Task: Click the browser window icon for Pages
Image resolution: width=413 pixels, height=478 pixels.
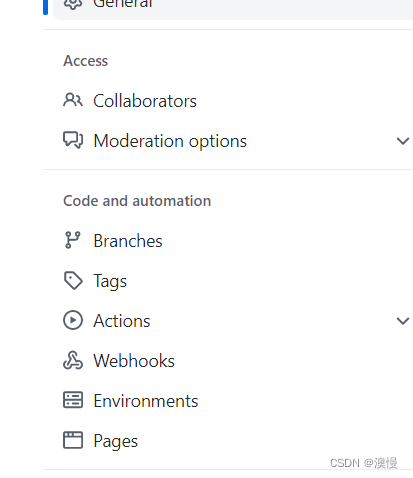Action: click(x=73, y=440)
